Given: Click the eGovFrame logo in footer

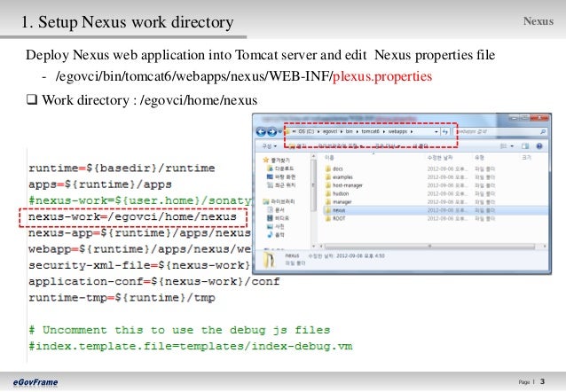Looking at the screenshot, I should (35, 382).
